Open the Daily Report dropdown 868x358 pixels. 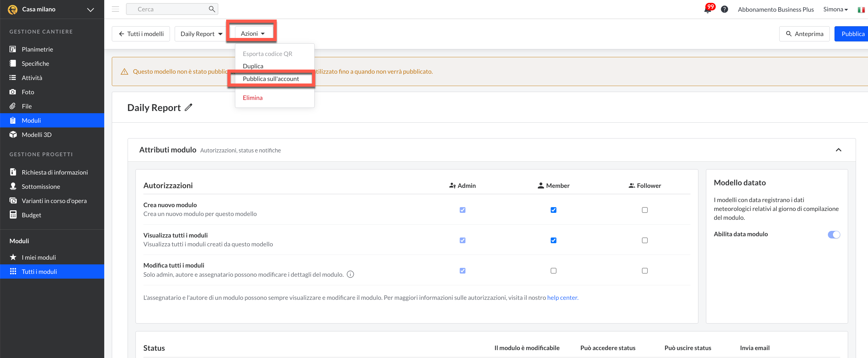click(201, 34)
